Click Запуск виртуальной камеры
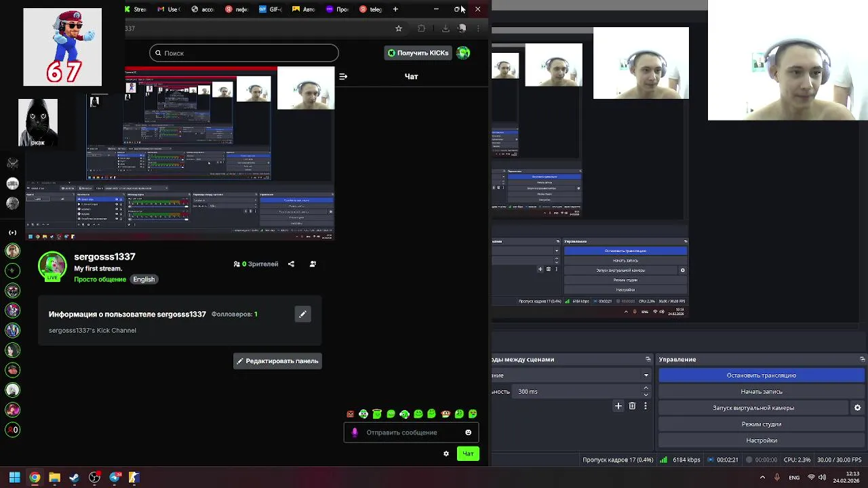 click(753, 408)
